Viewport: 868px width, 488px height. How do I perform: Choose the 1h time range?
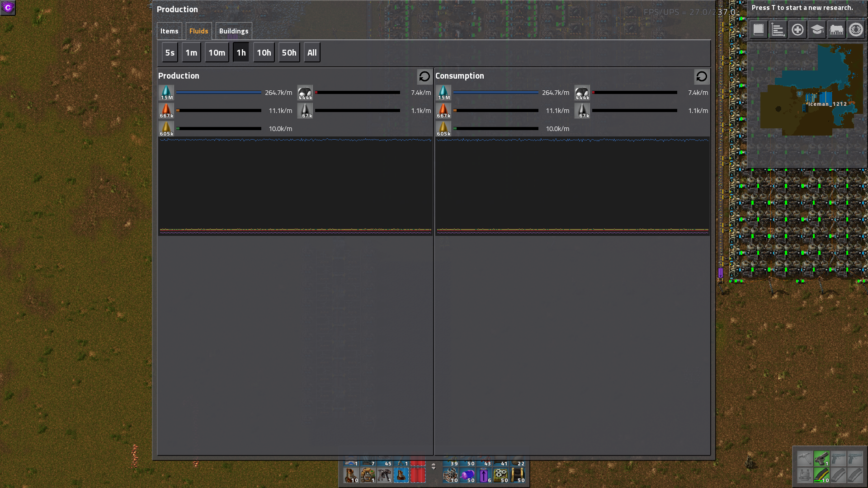click(x=241, y=53)
